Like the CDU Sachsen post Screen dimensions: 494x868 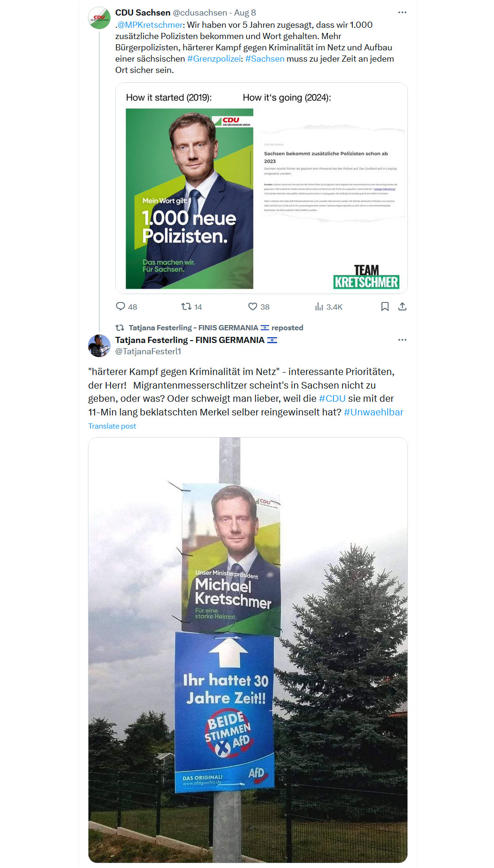[x=253, y=307]
